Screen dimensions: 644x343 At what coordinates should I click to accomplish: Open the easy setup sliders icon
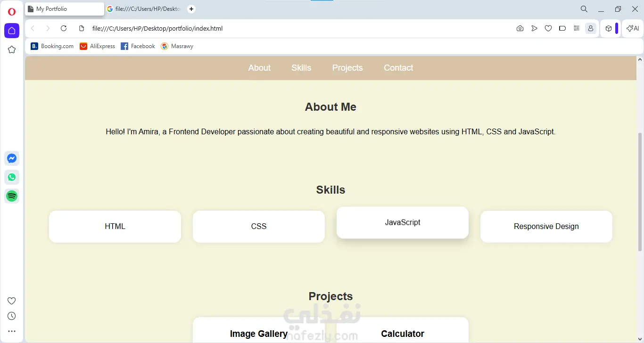[x=577, y=28]
